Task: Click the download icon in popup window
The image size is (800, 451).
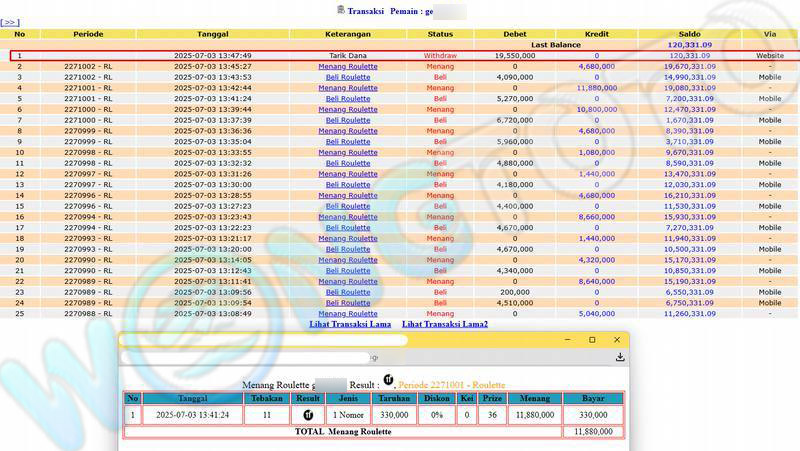Action: (620, 357)
